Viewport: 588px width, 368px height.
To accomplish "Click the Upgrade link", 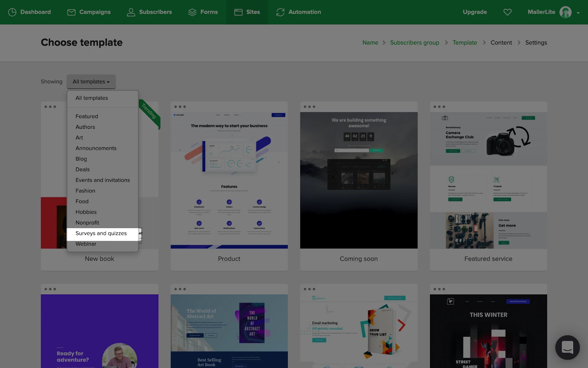I will pyautogui.click(x=475, y=12).
